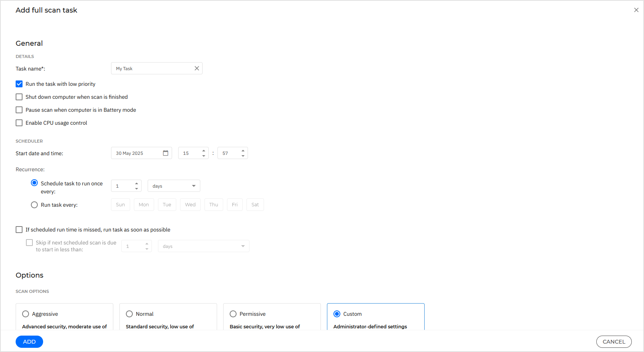Open the calendar date picker icon
644x352 pixels.
coord(166,153)
